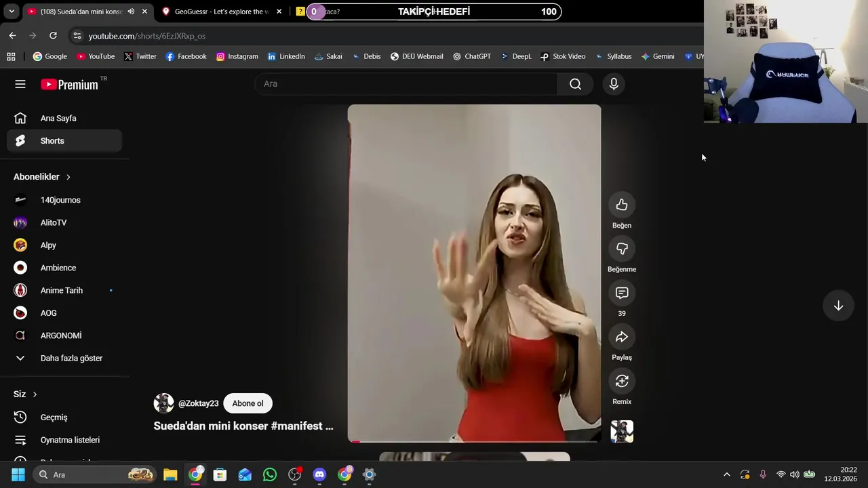Open the DEÜ Webmail bookmark

[416, 56]
